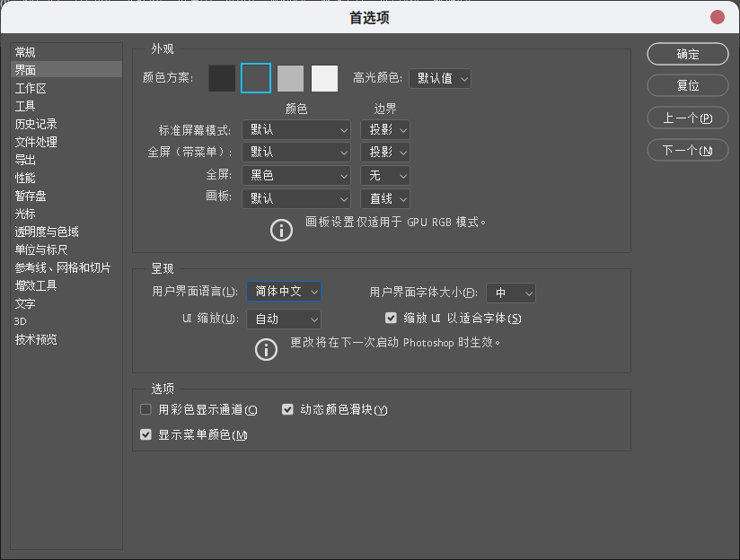This screenshot has width=740, height=560.
Task: Click the 确定 button to confirm
Action: (687, 54)
